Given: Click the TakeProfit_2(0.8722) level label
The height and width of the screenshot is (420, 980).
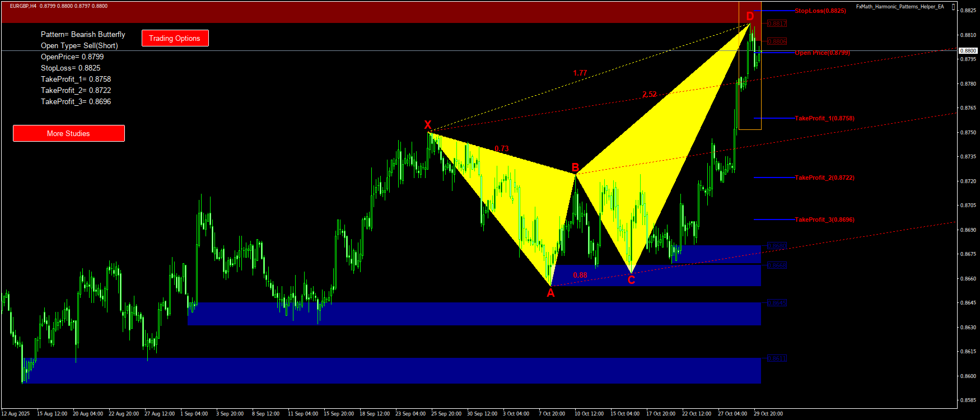Looking at the screenshot, I should coord(824,178).
